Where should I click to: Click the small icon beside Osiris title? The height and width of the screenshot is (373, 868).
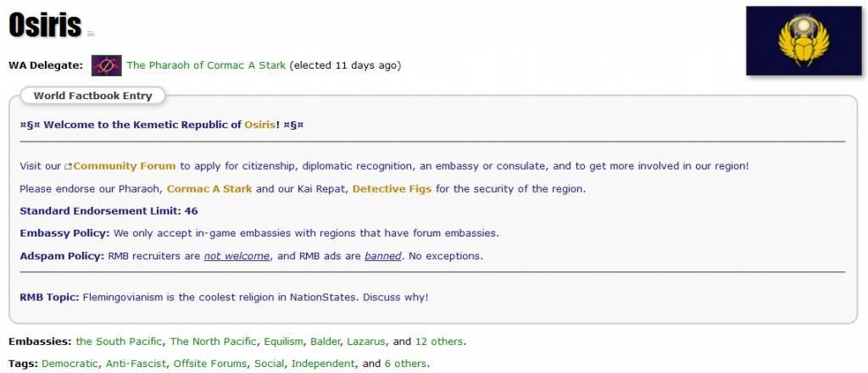tap(91, 34)
